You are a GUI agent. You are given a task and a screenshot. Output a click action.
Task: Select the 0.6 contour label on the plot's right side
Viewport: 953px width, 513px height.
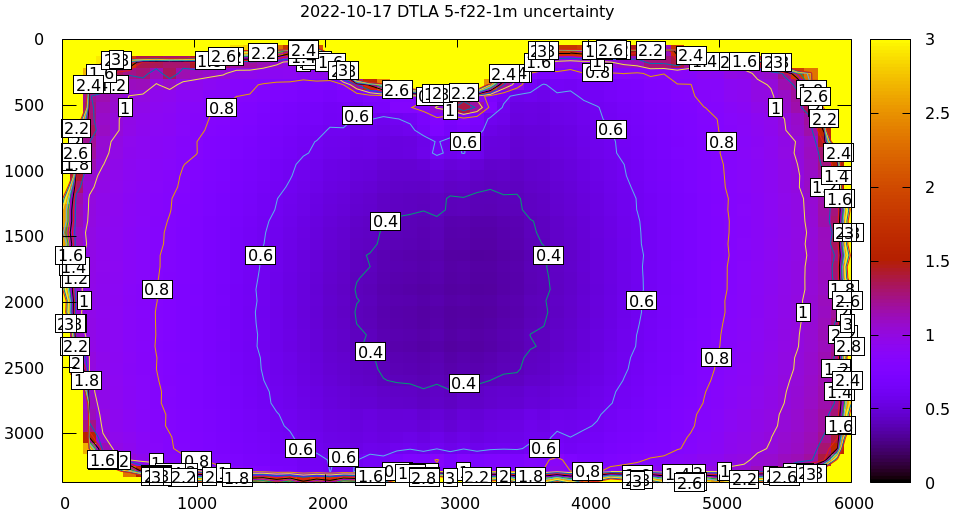point(641,300)
